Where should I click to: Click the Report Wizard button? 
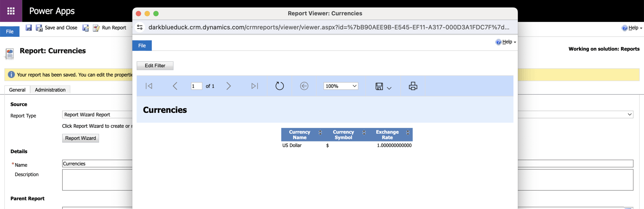click(x=80, y=138)
